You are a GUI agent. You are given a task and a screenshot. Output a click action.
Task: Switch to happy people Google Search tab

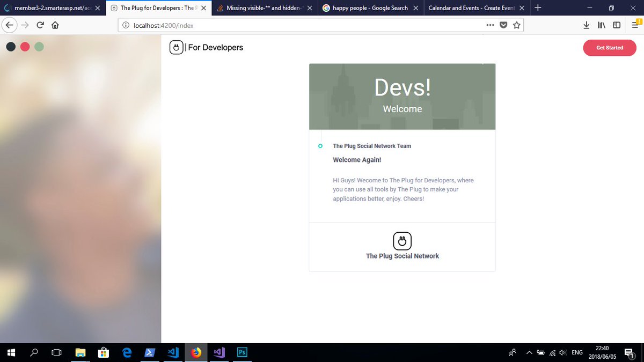370,8
